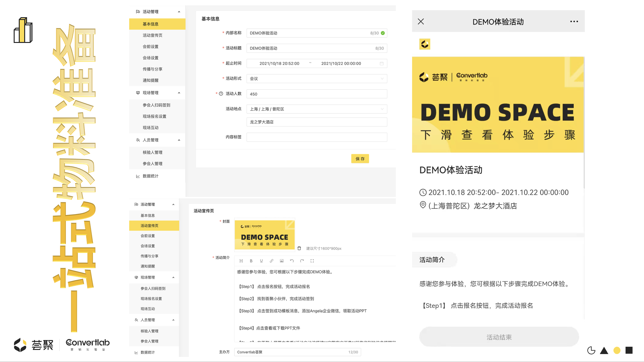
Task: Open calendar icon in 起止时间 field
Action: [x=381, y=64]
